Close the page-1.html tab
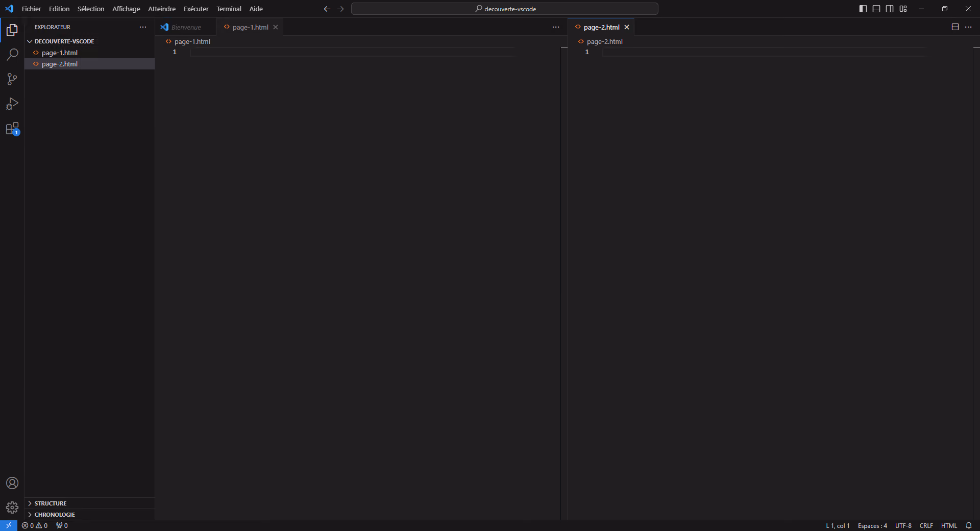Image resolution: width=980 pixels, height=531 pixels. (276, 27)
